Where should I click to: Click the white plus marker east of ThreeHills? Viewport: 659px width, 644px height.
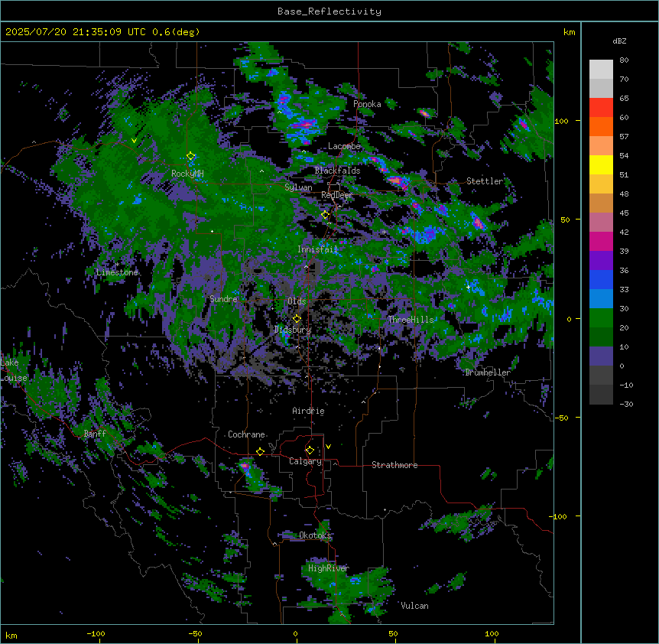click(468, 287)
